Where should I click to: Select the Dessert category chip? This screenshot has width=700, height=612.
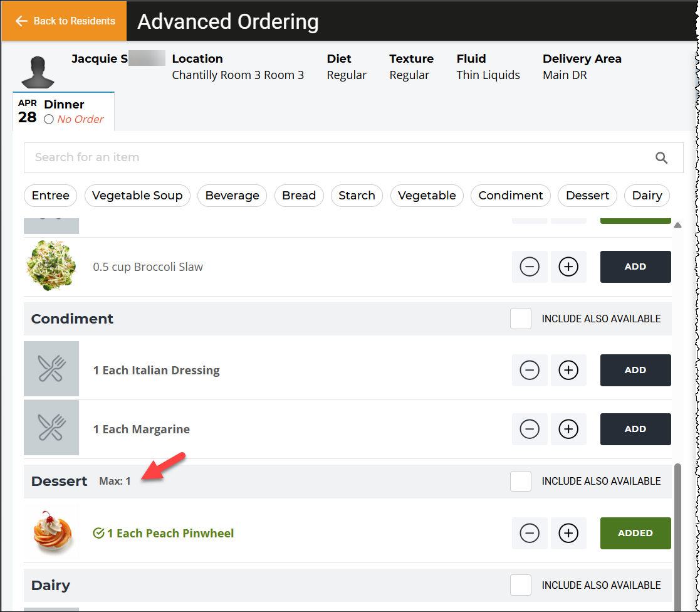click(x=587, y=196)
